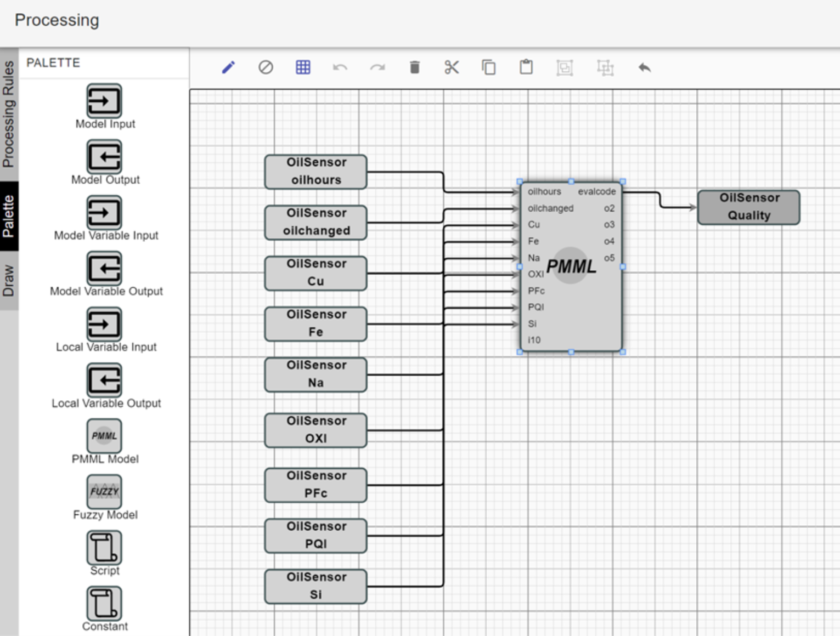
Task: Select the Model Input palette item
Action: pos(104,100)
